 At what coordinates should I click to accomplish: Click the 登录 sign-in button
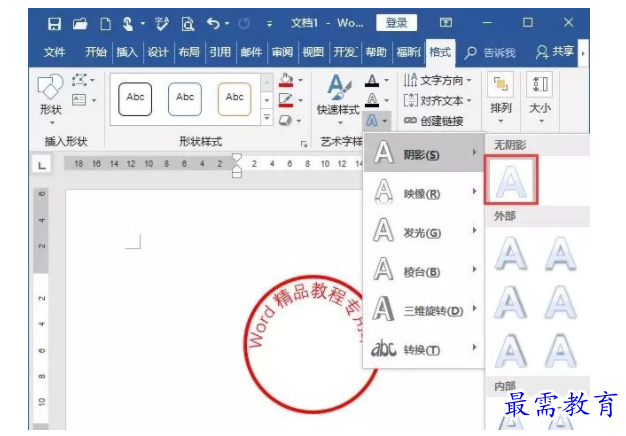tap(396, 23)
